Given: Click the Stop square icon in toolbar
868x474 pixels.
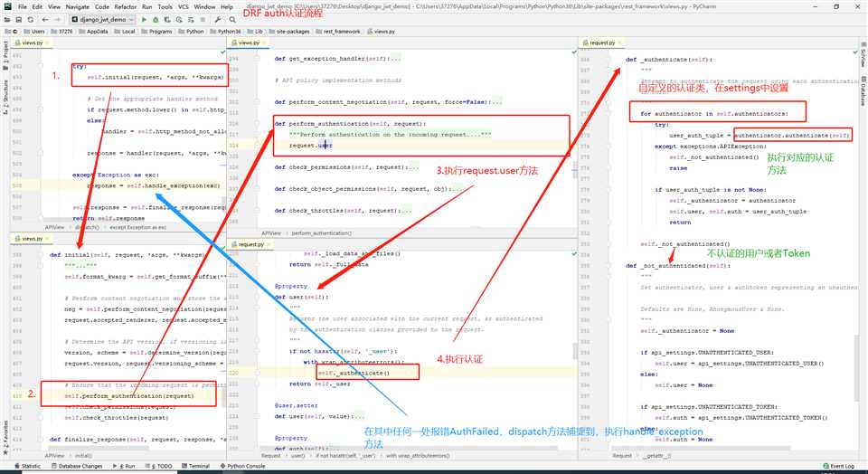Looking at the screenshot, I should coord(203,19).
